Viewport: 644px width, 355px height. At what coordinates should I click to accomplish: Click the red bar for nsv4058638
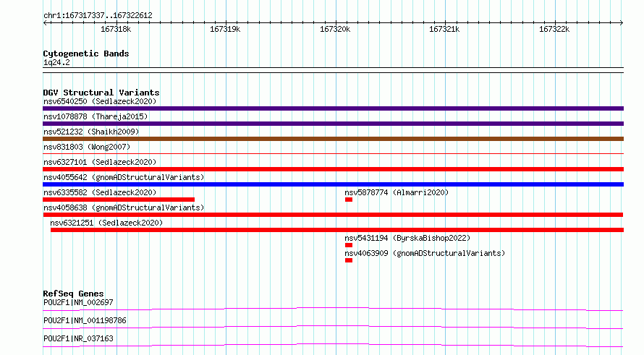point(333,215)
